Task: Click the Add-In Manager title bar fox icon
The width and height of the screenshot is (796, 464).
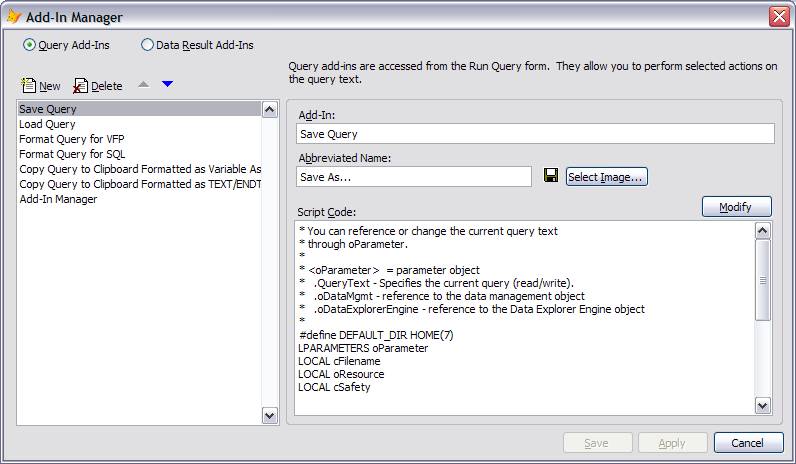Action: (14, 16)
